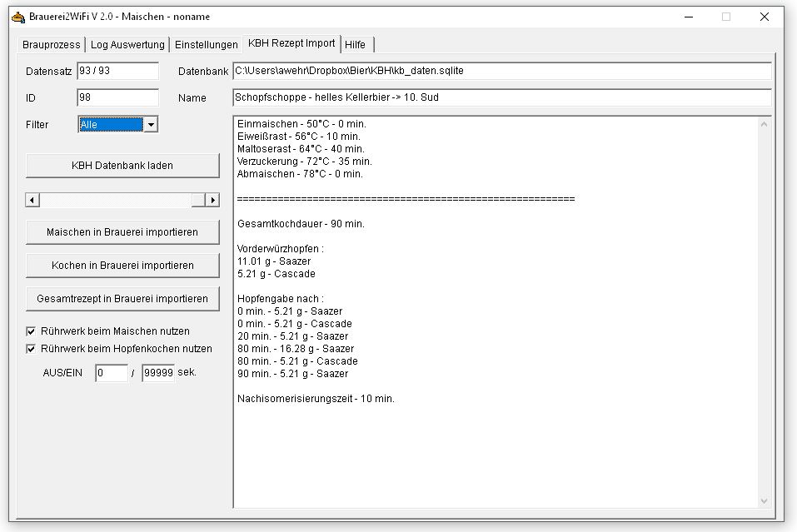797x532 pixels.
Task: Open the Log Auswertung tab
Action: coord(127,45)
